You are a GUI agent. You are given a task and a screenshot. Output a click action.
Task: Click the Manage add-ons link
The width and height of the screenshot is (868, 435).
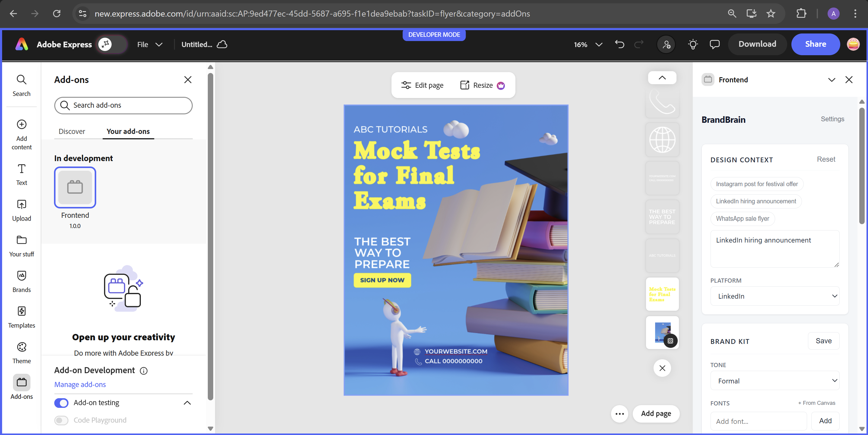tap(80, 384)
